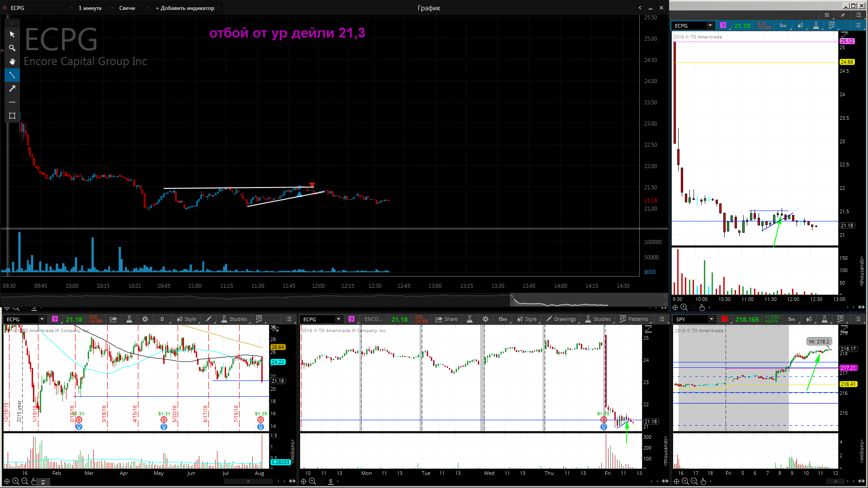Viewport: 868px width, 488px height.
Task: Select the rectangle drawing tool
Action: point(12,116)
